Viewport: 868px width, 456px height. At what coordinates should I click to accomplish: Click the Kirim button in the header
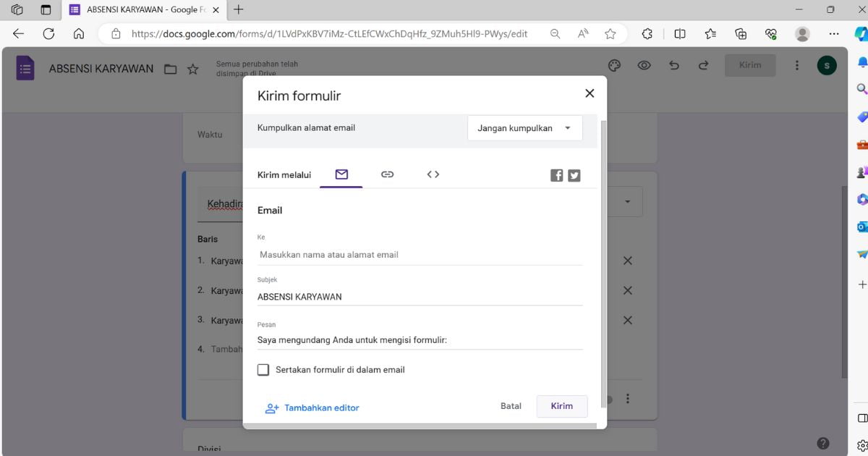pyautogui.click(x=750, y=65)
